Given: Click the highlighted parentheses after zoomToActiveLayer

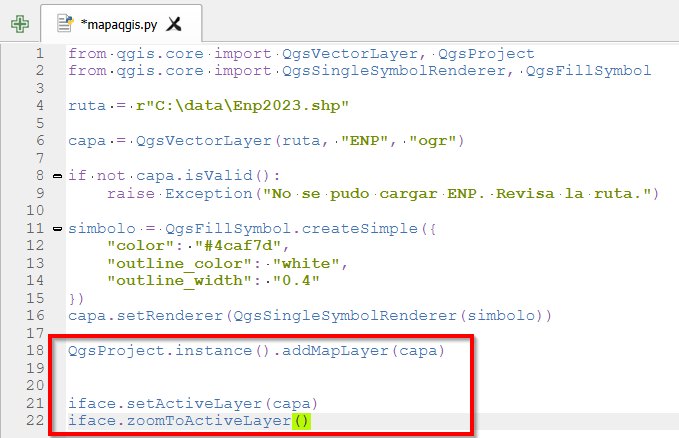Looking at the screenshot, I should click(303, 421).
